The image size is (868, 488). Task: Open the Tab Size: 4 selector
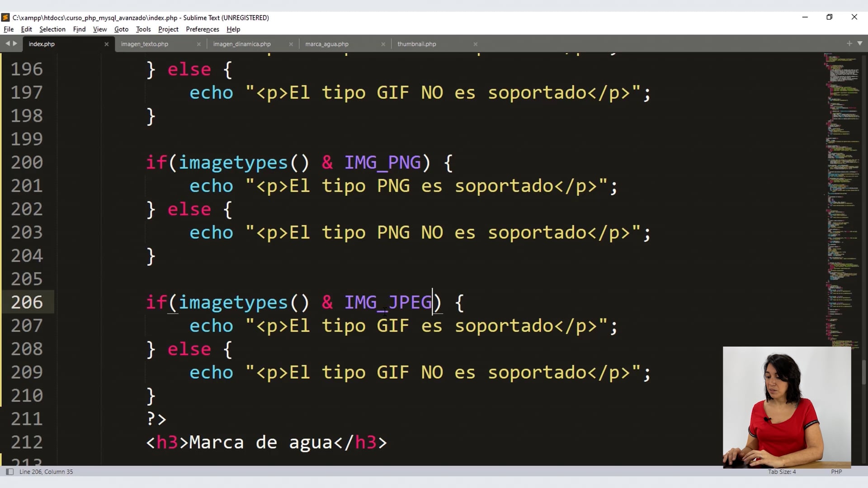coord(782,471)
